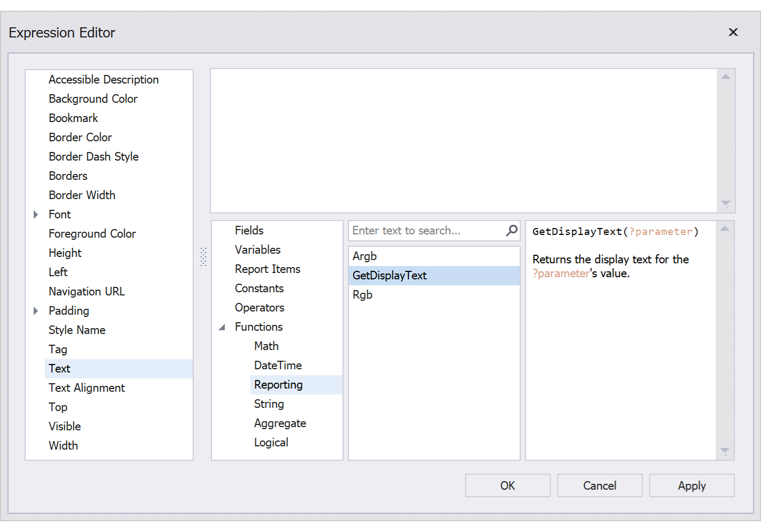Click the up scroll arrow beside expression area
This screenshot has height=532, width=761.
726,76
